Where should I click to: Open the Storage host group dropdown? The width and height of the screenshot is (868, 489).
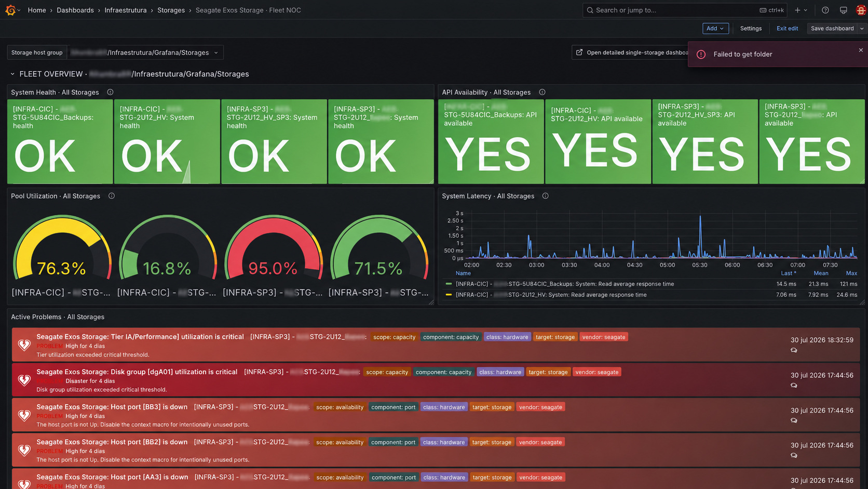click(145, 52)
